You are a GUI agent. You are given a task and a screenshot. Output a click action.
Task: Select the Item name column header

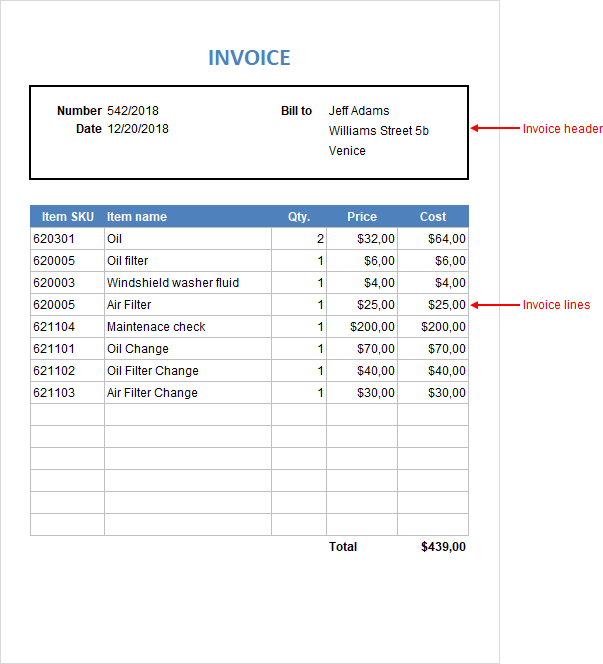coord(137,217)
